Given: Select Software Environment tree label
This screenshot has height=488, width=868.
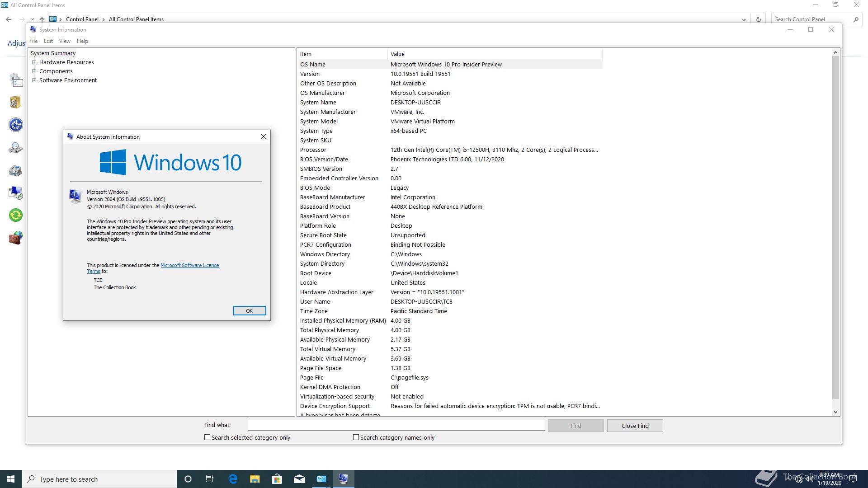Looking at the screenshot, I should point(68,80).
